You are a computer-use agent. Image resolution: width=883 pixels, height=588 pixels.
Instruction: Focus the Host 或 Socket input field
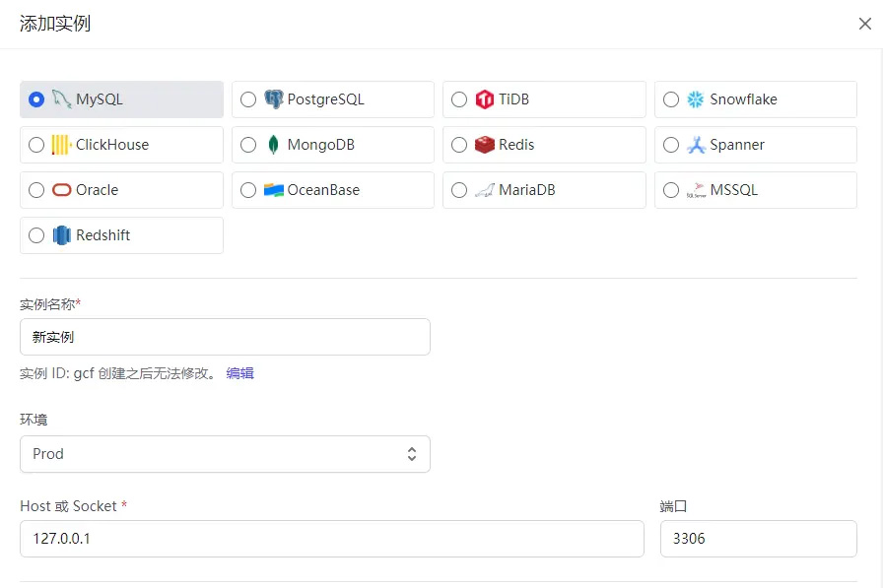331,539
